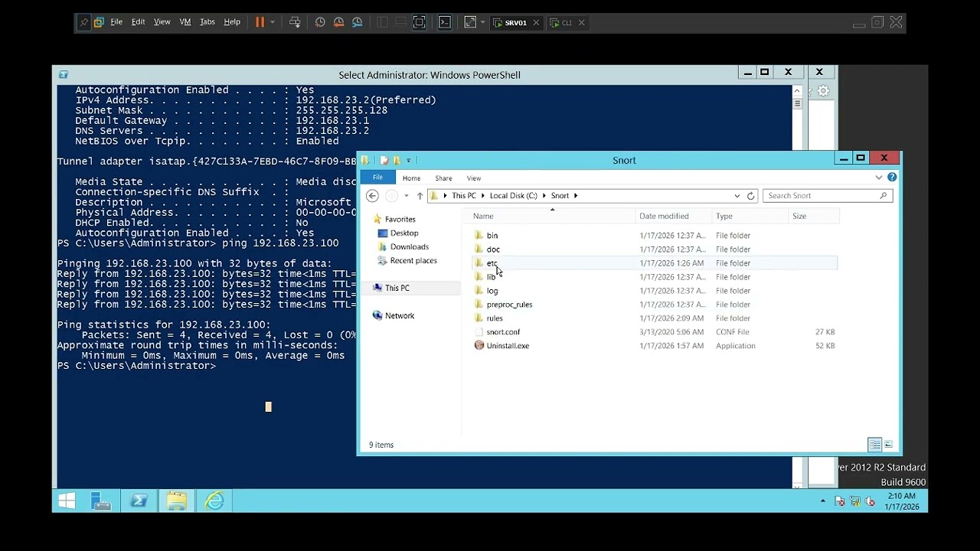Viewport: 980px width, 551px height.
Task: Click the stretch guest display icon
Action: pyautogui.click(x=470, y=22)
